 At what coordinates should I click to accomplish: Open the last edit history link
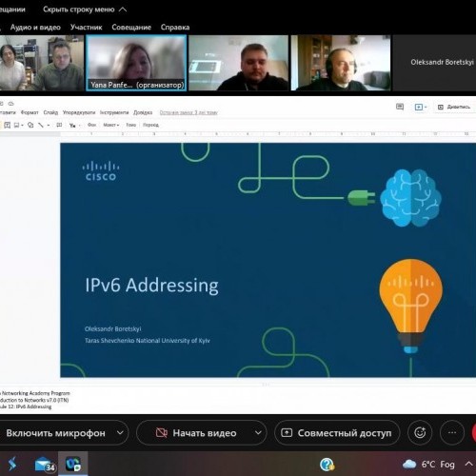coord(188,112)
